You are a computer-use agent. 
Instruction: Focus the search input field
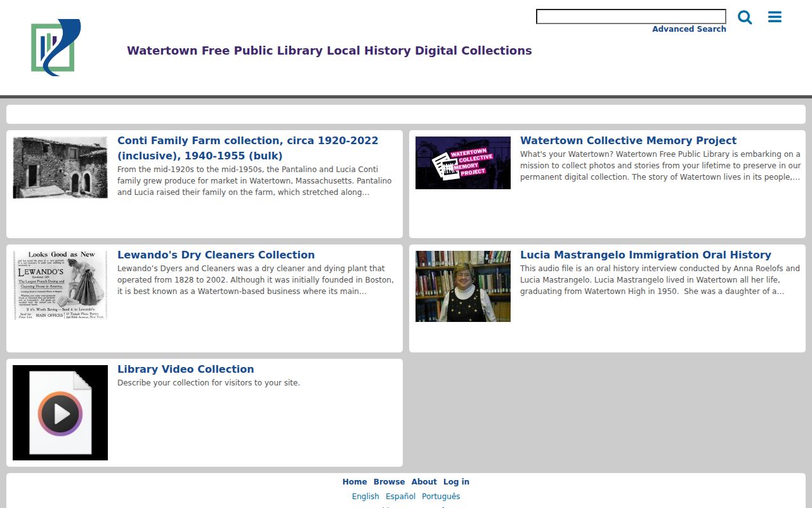pyautogui.click(x=631, y=17)
